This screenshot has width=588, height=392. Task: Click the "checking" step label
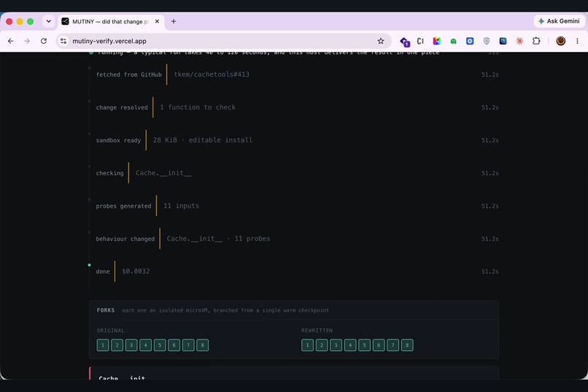tap(109, 173)
